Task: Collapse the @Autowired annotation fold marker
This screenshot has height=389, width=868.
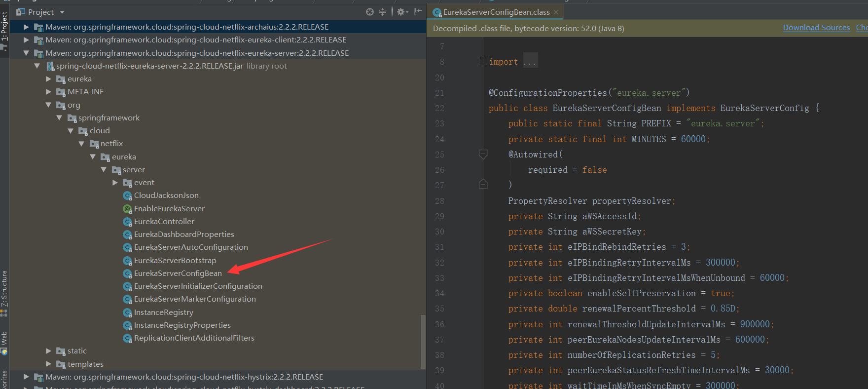Action: (x=483, y=154)
